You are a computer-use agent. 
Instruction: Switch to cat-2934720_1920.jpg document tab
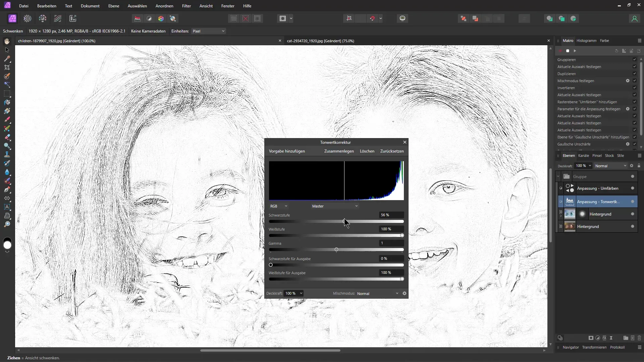[x=321, y=41]
